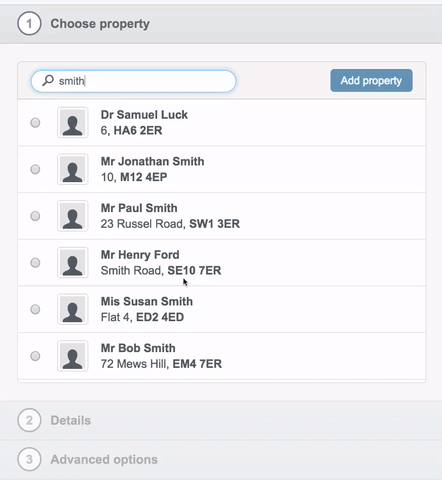Click the step 1 circle icon

(x=29, y=23)
